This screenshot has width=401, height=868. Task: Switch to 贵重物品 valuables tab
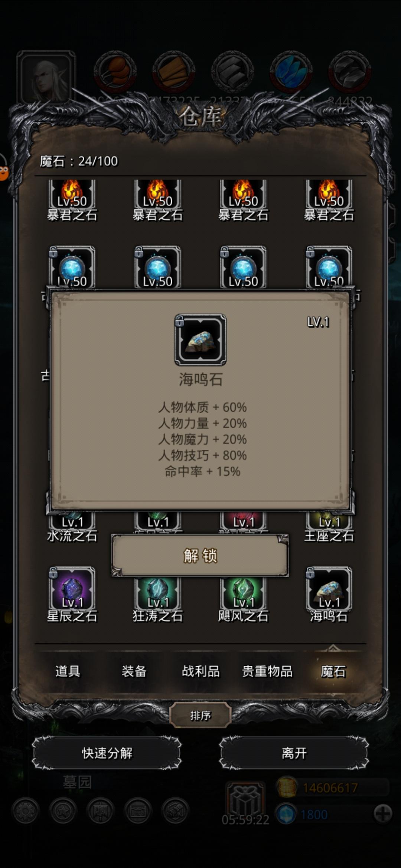pos(267,671)
